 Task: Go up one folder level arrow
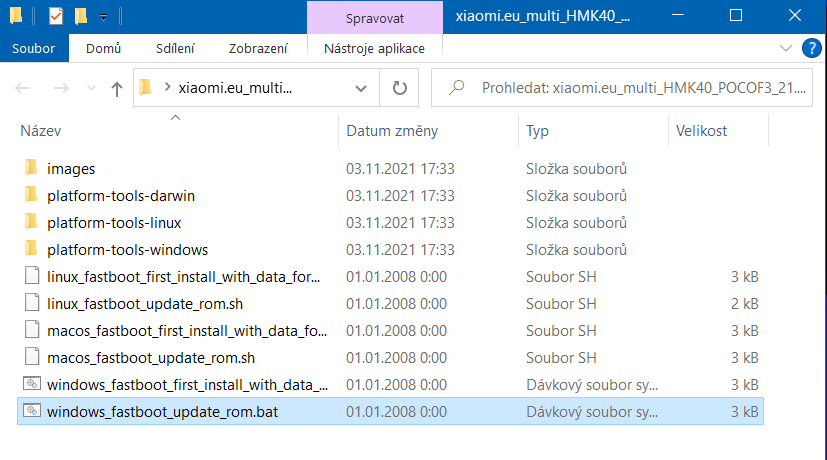click(117, 89)
